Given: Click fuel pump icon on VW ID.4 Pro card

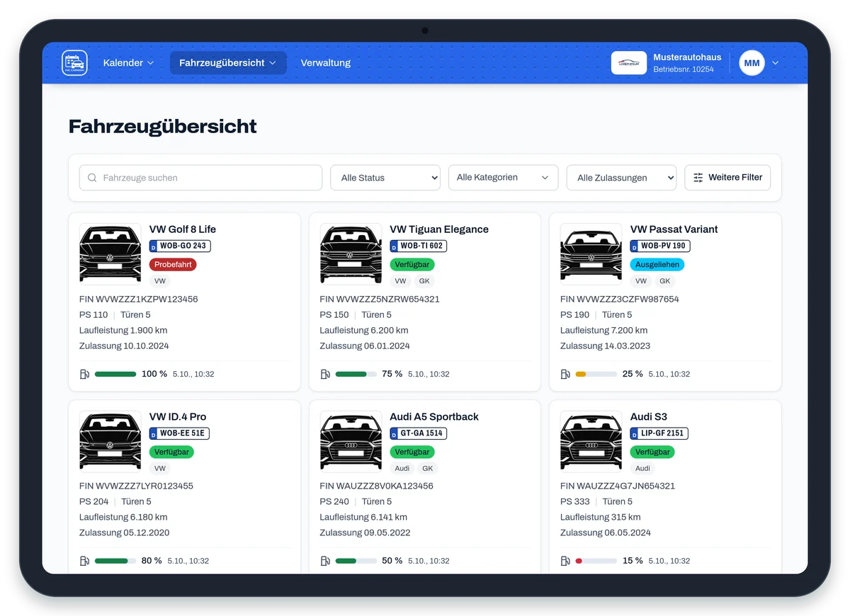Looking at the screenshot, I should click(x=84, y=561).
